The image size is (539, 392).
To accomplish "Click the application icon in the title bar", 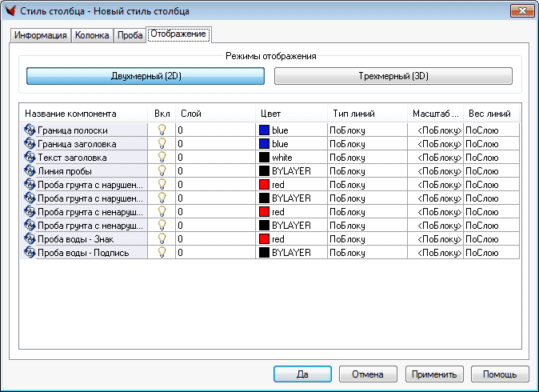I will click(10, 11).
